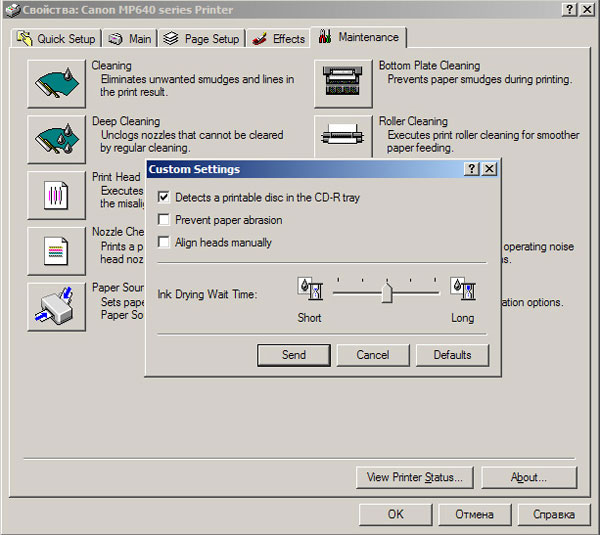Enable Prevent paper abrasion checkbox
Screen dimensions: 600x535
tap(163, 220)
